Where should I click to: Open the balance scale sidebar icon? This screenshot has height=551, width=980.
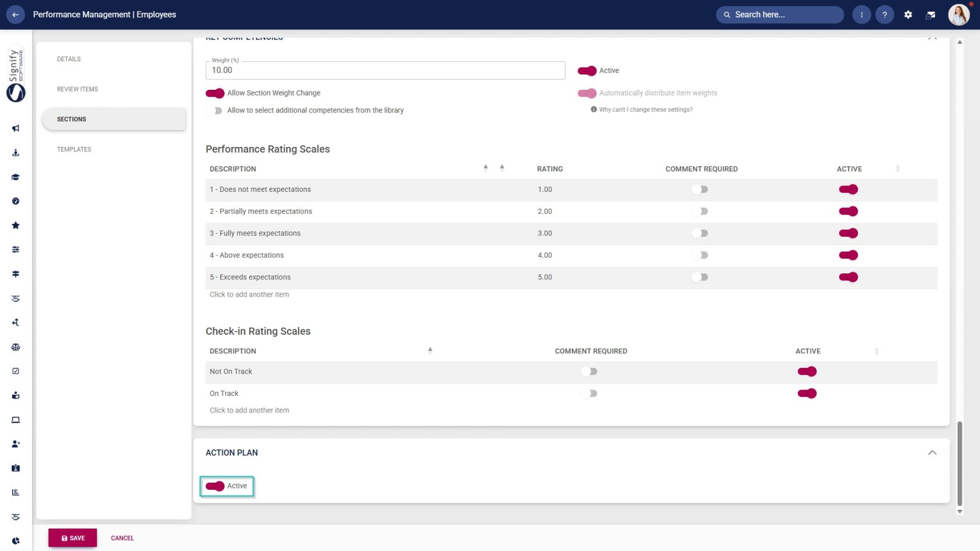point(16,347)
